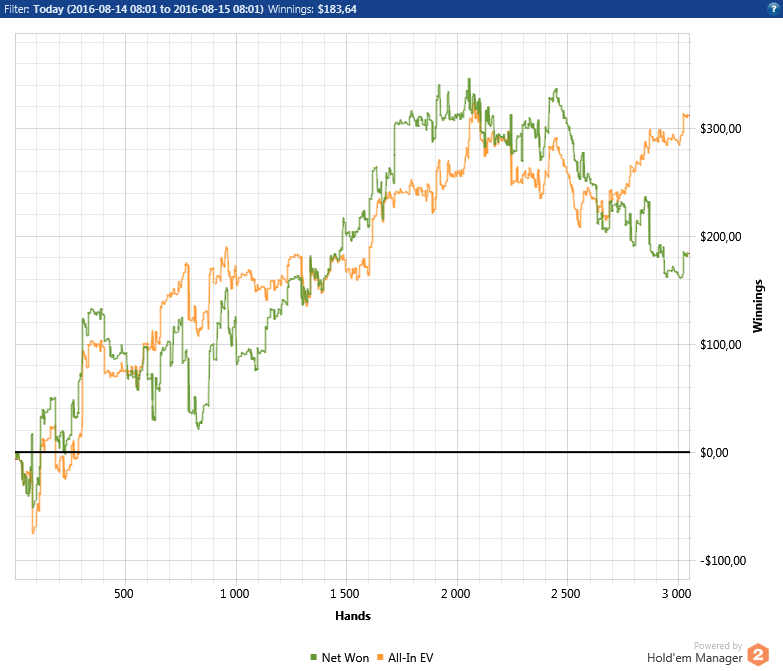Click the 500 hands axis label

click(x=124, y=594)
